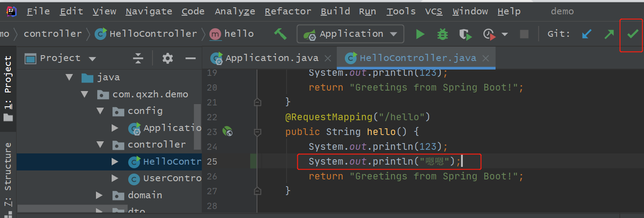Commit changes with the Git checkmark
Image resolution: width=644 pixels, height=218 pixels.
(x=633, y=34)
